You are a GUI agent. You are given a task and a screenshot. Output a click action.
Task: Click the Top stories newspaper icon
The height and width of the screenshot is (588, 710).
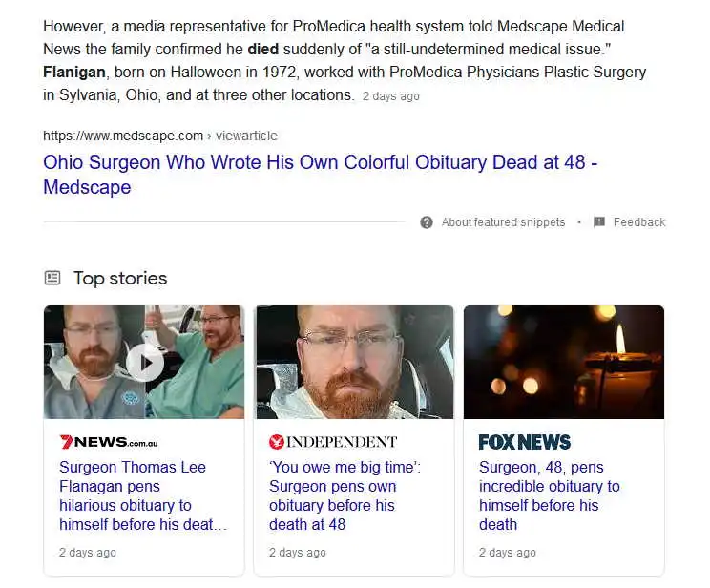tap(52, 278)
